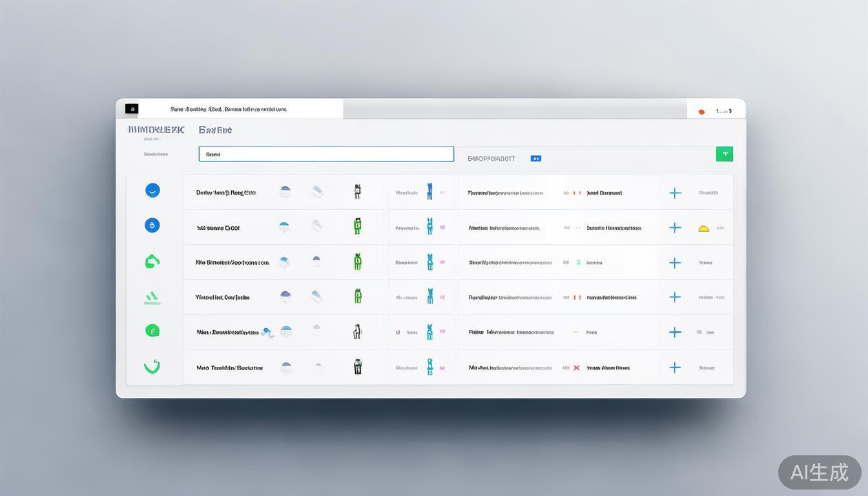This screenshot has height=496, width=868.
Task: Click the blue smiley icon in the sidebar
Action: click(152, 191)
